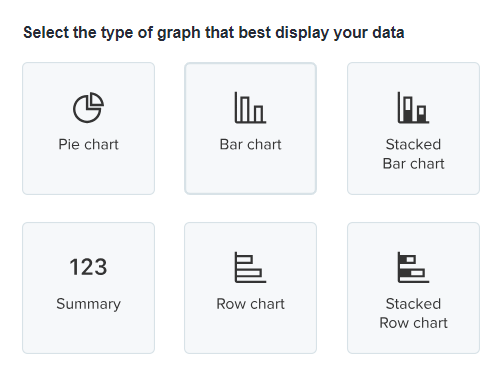This screenshot has height=370, width=497.
Task: Click the "Pie chart" label text
Action: [x=88, y=145]
